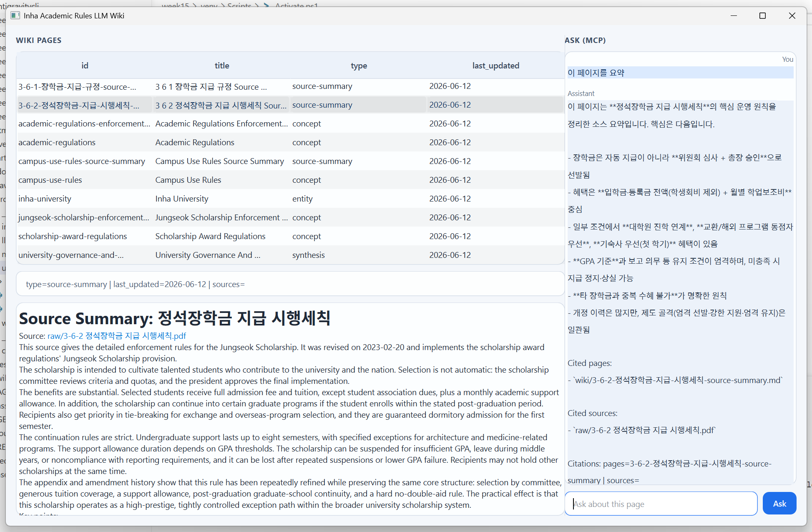Click the 'Assistant' label in chat

tap(581, 94)
